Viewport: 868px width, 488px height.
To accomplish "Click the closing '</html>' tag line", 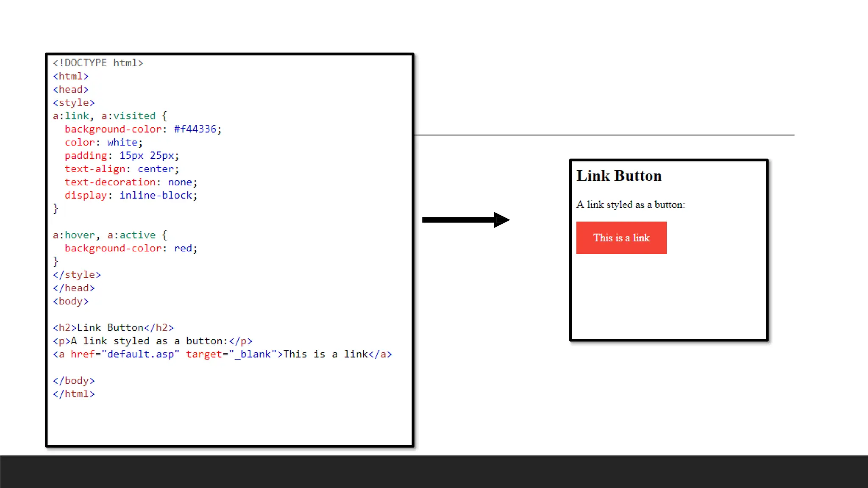I will [x=74, y=394].
